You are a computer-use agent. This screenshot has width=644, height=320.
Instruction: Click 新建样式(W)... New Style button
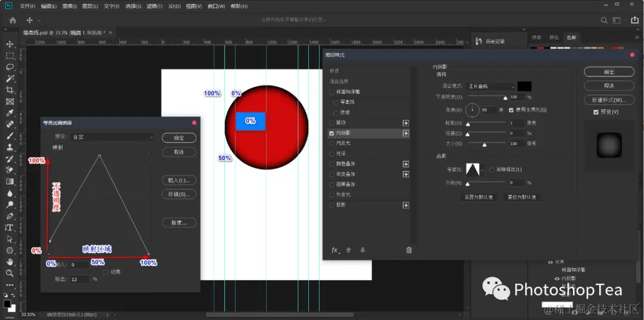[x=609, y=100]
